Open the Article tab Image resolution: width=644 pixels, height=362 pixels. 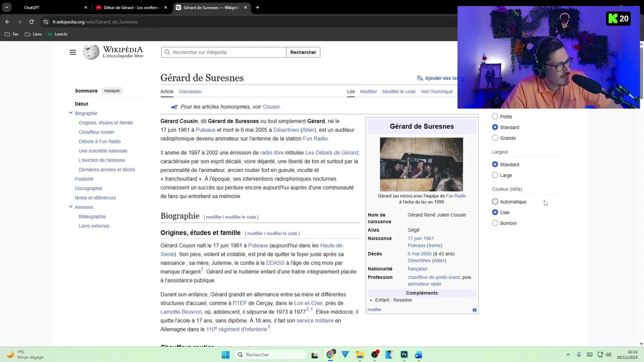[167, 92]
